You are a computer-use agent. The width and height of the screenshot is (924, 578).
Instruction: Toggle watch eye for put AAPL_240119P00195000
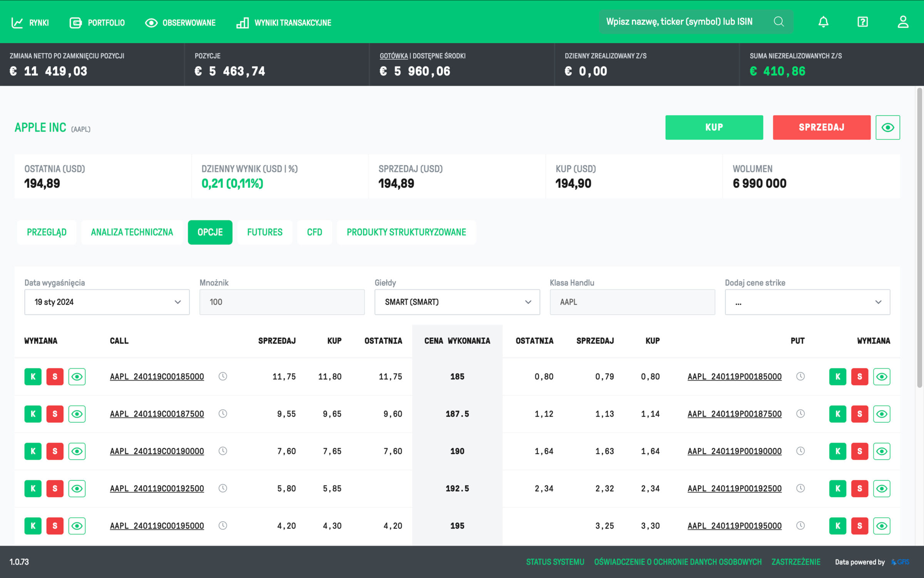pyautogui.click(x=882, y=526)
